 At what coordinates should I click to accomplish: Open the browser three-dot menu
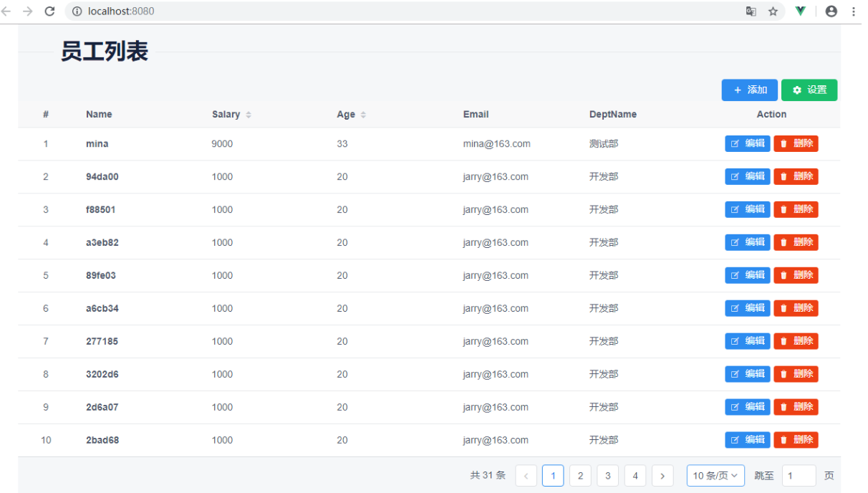[x=854, y=11]
